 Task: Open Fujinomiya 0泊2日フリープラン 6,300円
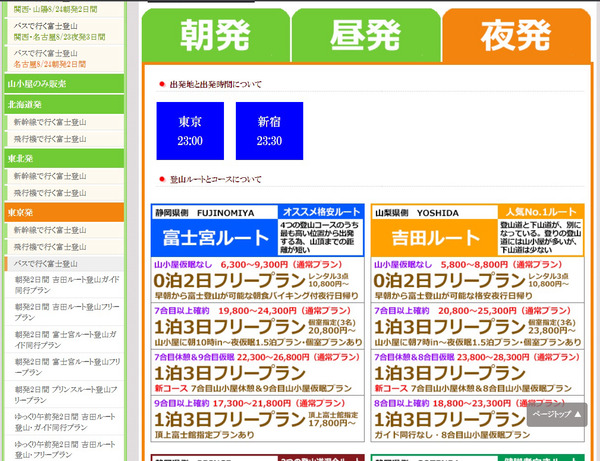click(258, 280)
